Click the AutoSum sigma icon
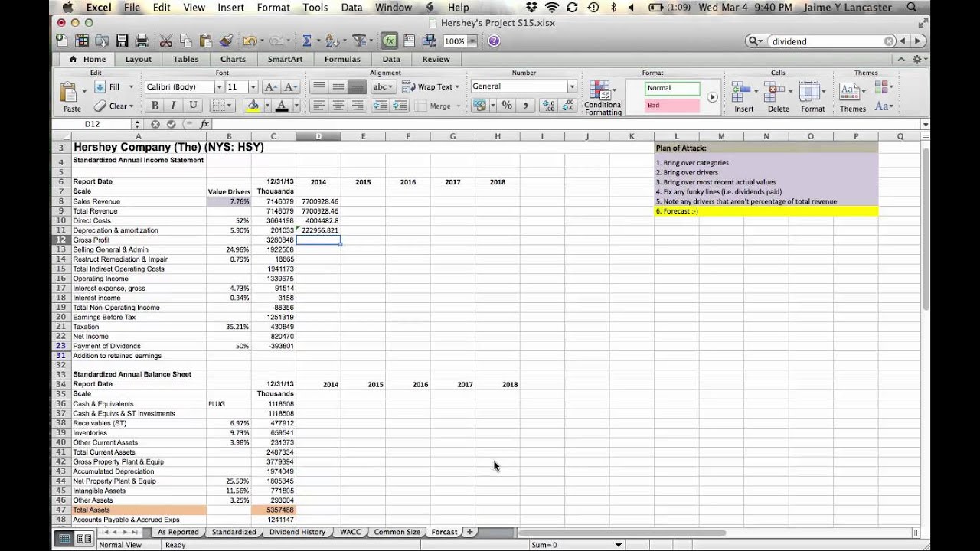Image resolution: width=980 pixels, height=551 pixels. point(307,41)
